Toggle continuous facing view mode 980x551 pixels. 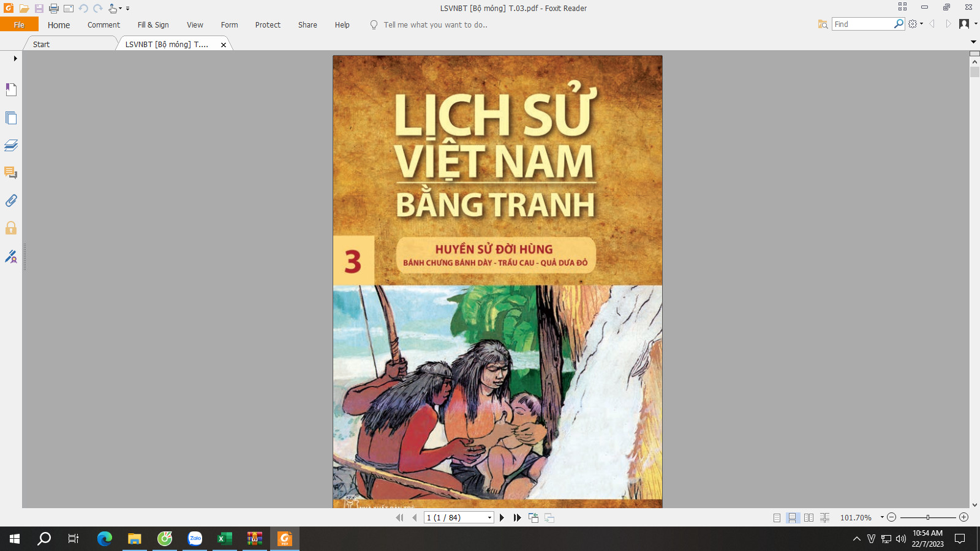824,518
